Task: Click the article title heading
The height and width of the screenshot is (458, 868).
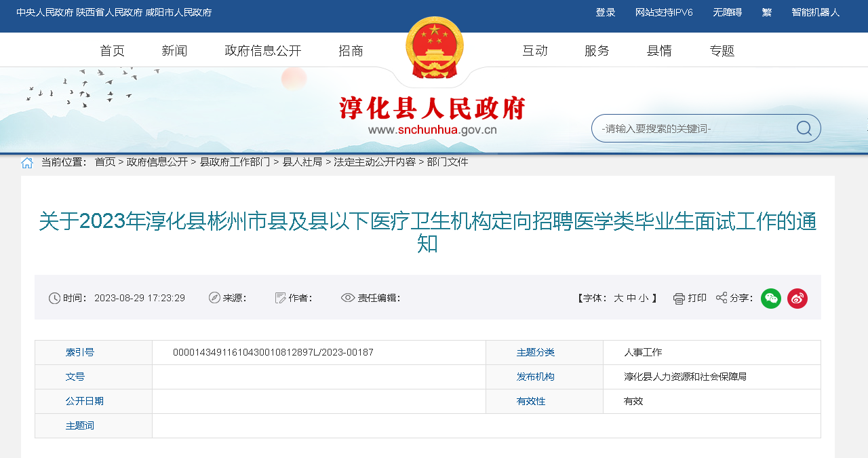Action: pos(428,231)
